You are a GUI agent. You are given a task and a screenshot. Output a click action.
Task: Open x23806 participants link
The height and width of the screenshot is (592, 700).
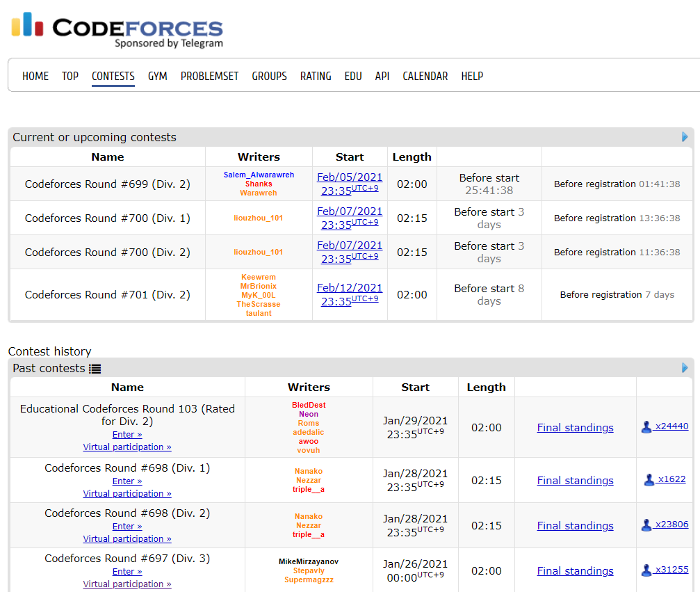(x=671, y=524)
